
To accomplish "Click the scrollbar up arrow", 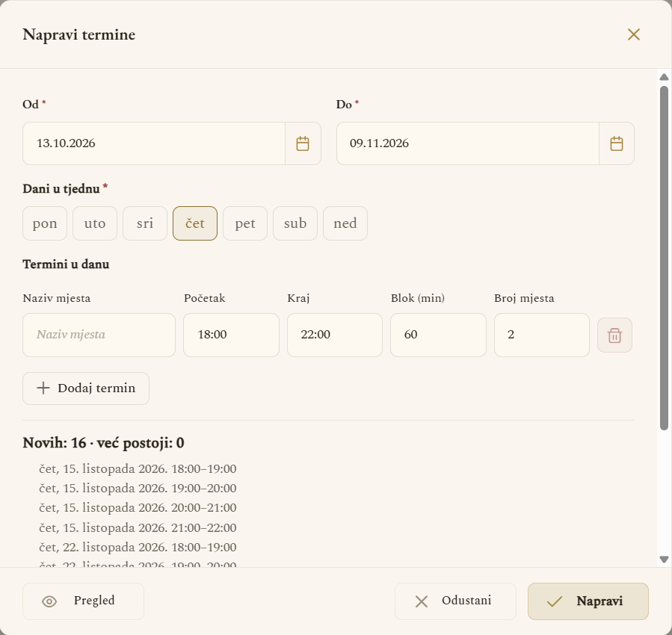I will 665,77.
